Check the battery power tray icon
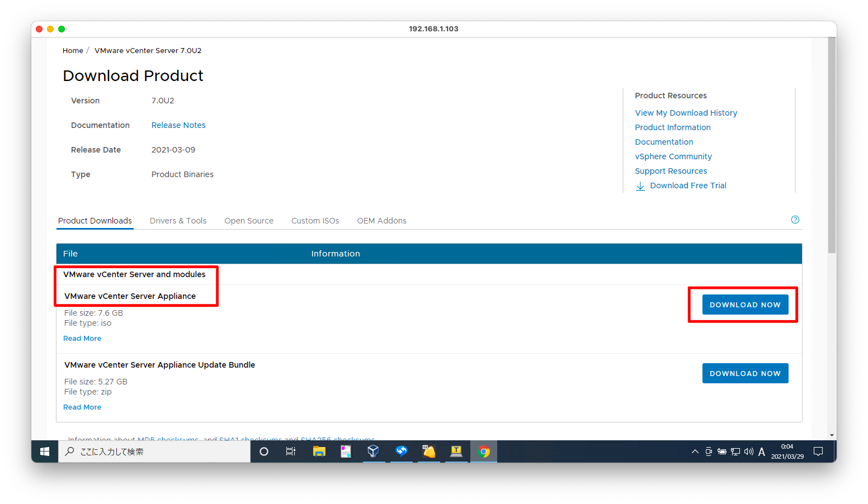The image size is (868, 504). click(x=722, y=451)
